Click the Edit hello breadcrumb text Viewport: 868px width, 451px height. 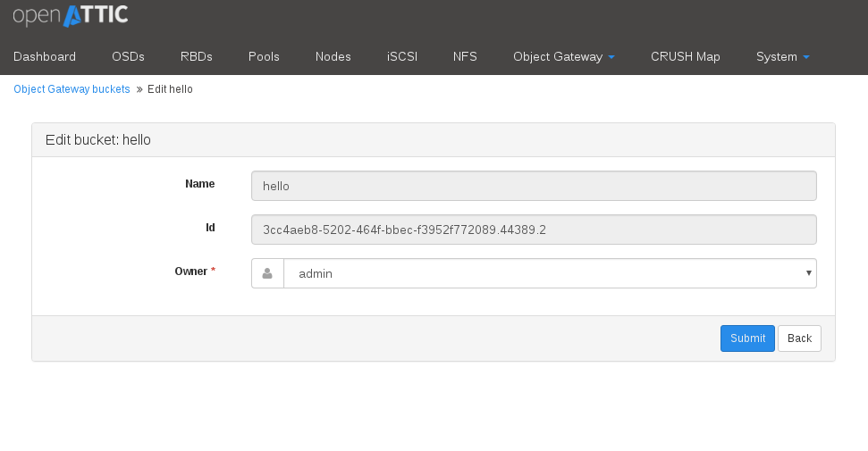point(170,89)
